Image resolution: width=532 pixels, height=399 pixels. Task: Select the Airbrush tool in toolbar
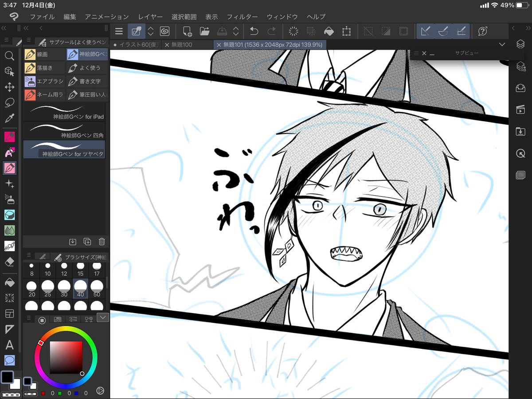click(9, 199)
